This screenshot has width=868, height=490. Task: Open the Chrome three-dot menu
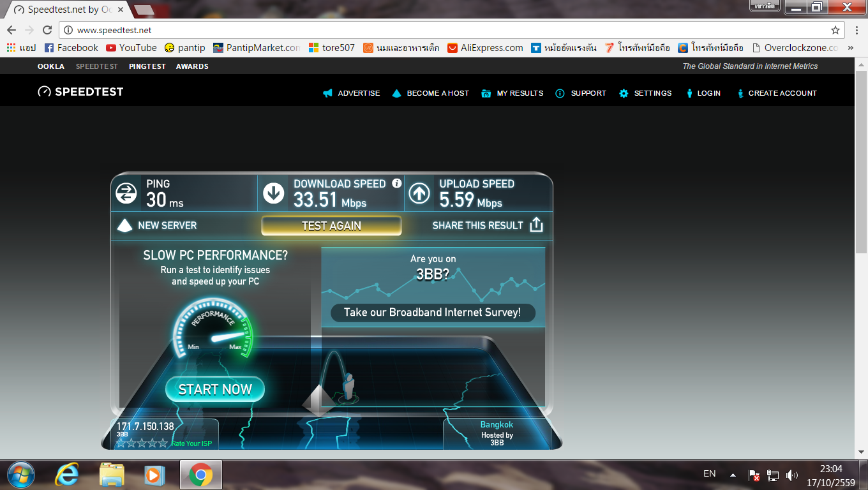coord(856,30)
